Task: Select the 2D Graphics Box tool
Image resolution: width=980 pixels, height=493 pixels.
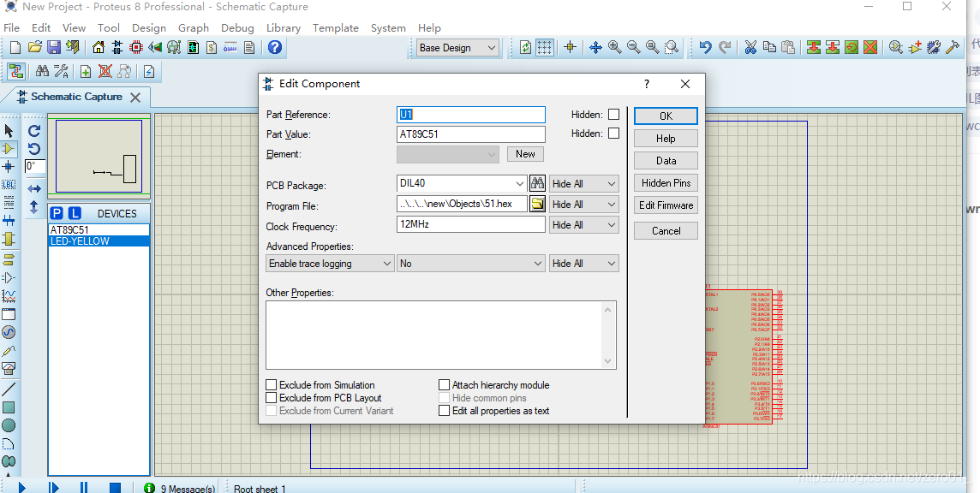Action: 9,407
